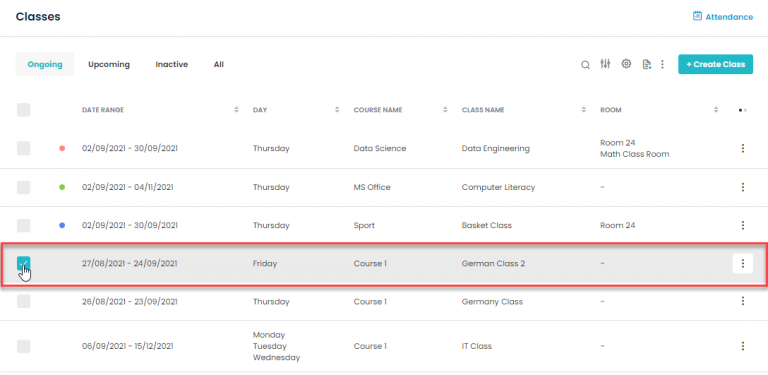Tick the select-all header checkbox
The width and height of the screenshot is (768, 375).
coord(24,110)
